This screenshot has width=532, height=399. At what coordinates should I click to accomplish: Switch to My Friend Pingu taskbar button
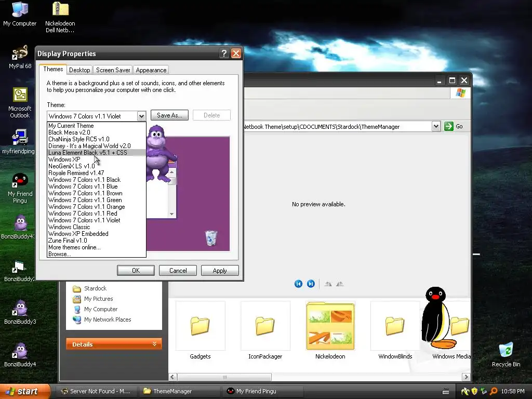click(262, 391)
